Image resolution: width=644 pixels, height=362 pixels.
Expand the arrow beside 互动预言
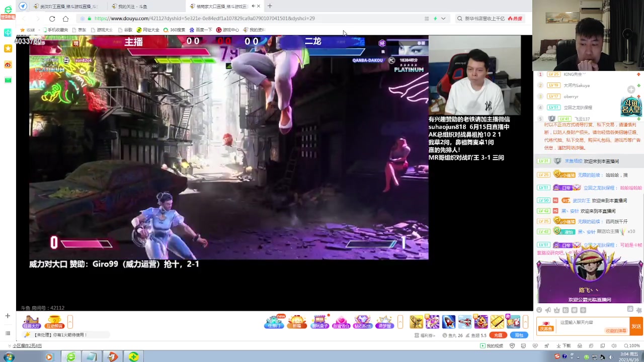click(70, 322)
